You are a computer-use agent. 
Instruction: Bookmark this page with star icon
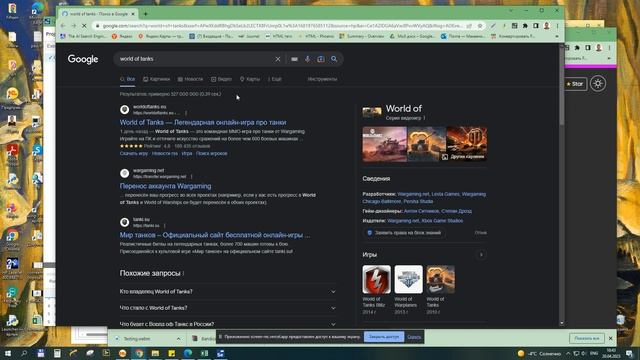pyautogui.click(x=480, y=26)
